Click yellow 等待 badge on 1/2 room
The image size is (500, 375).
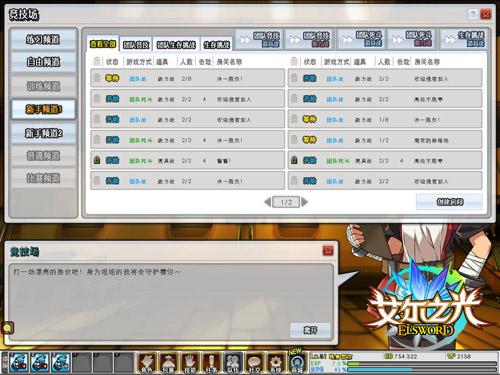click(309, 140)
